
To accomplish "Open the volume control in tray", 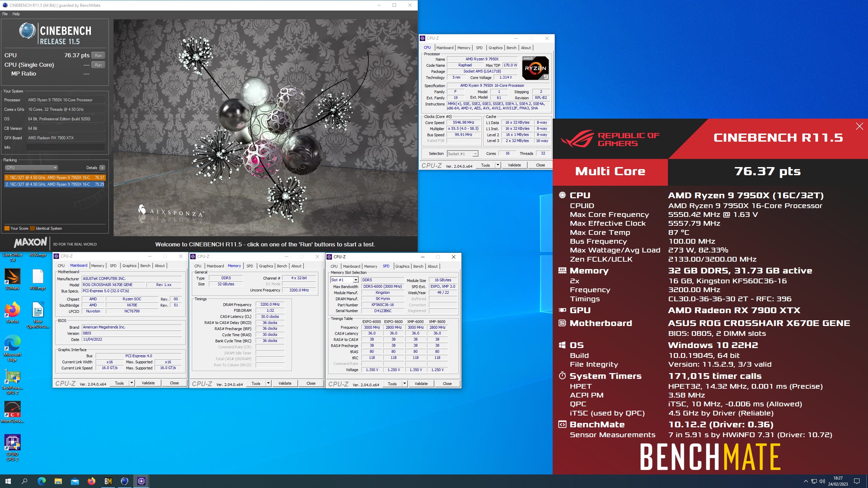I will (822, 481).
